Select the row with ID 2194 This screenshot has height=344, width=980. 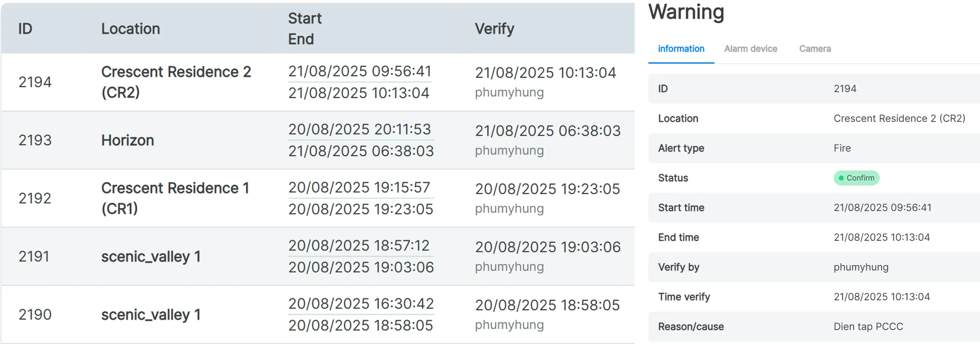pos(35,82)
